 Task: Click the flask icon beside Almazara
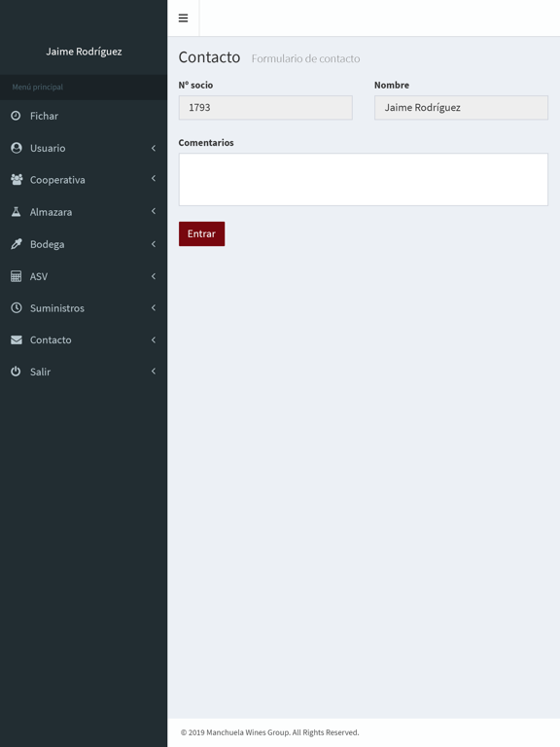[16, 212]
